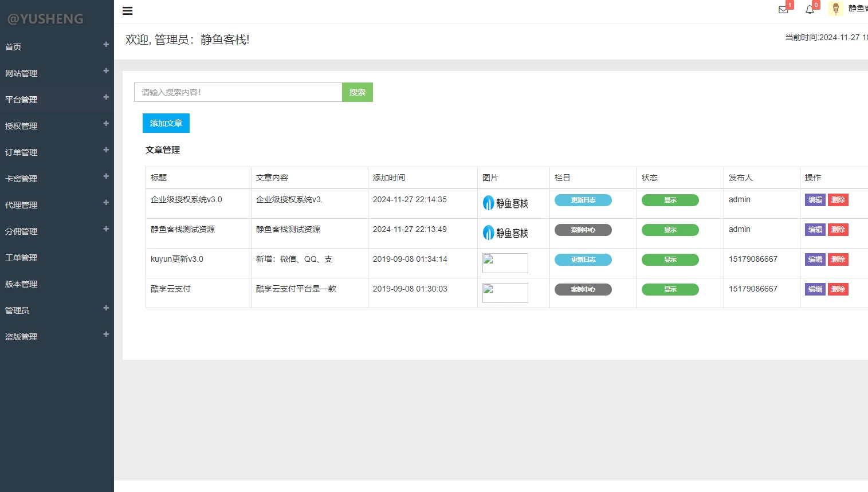The image size is (868, 492).
Task: Expand the 授权管理 plus icon
Action: tap(106, 124)
